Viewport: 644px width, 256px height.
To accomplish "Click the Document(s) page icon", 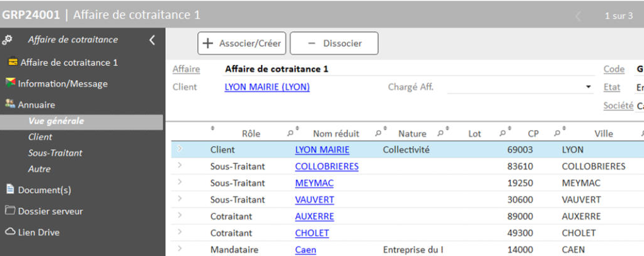I will coord(10,189).
